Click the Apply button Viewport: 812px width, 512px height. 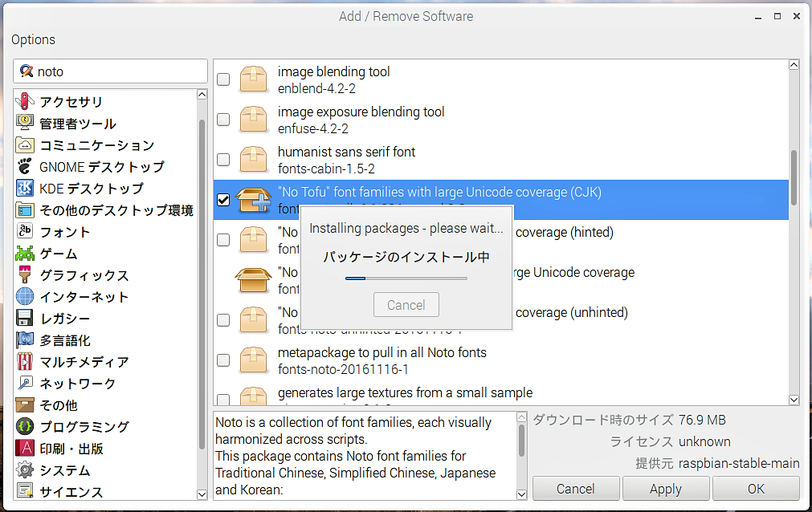666,489
